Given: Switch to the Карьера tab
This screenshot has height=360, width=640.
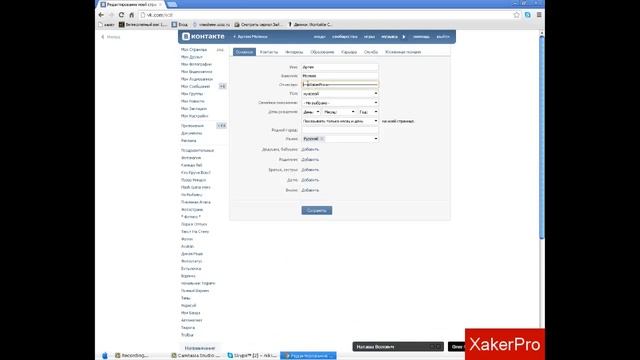Looking at the screenshot, I should tap(349, 52).
